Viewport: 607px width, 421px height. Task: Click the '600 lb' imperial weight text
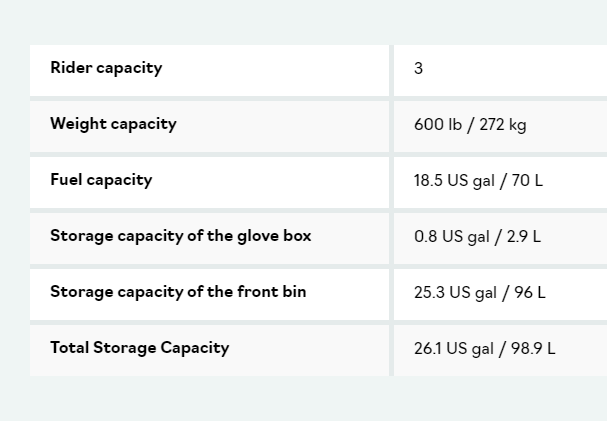[x=438, y=125]
